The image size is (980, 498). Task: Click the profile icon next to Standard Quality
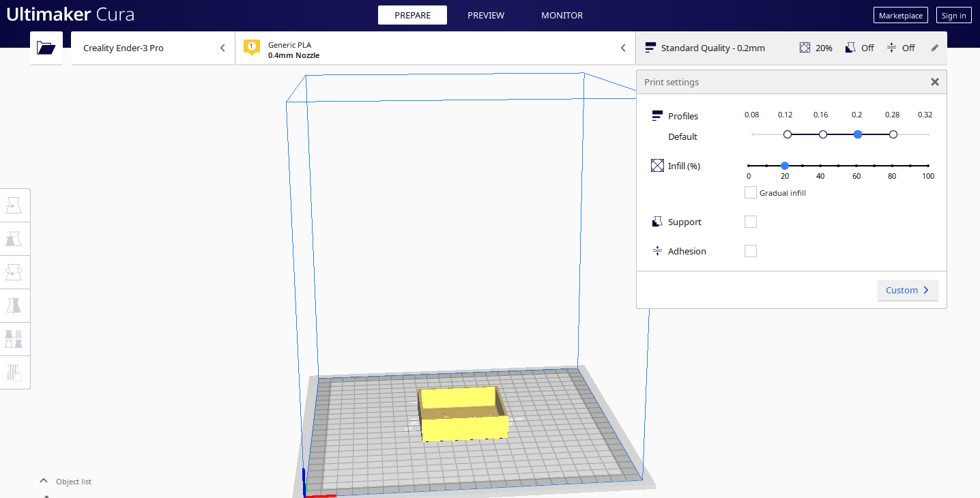click(x=650, y=48)
